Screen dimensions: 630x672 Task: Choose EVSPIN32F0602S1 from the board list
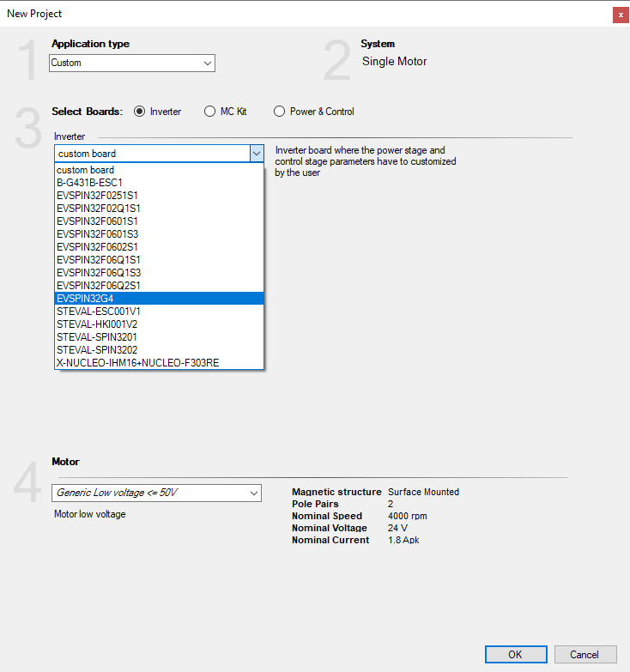159,247
